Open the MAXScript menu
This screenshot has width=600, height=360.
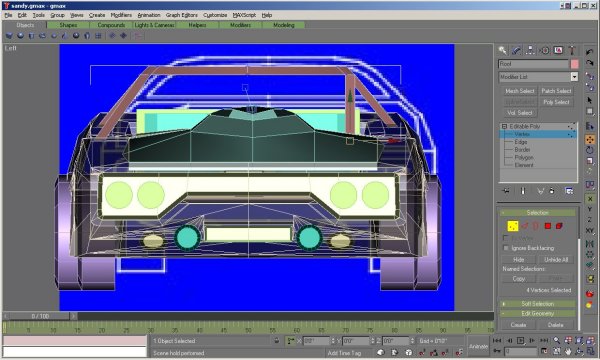tap(244, 15)
